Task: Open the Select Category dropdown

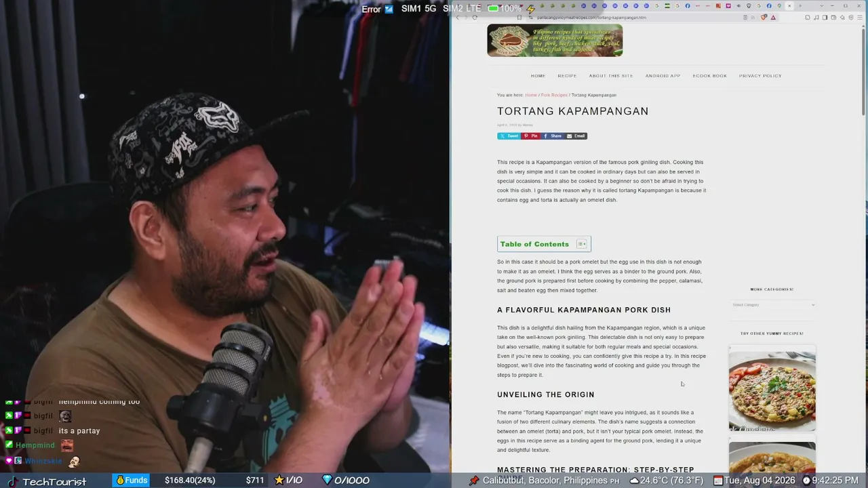Action: [x=772, y=305]
